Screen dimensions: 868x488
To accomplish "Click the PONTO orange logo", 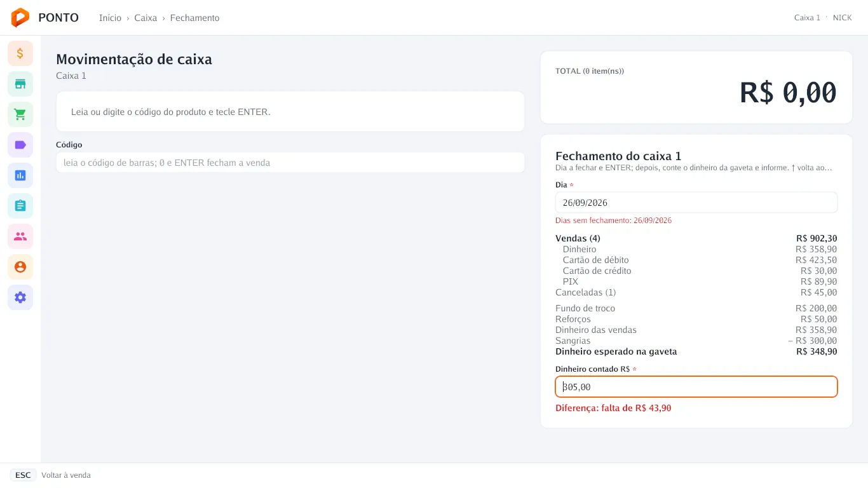I will 20,18.
